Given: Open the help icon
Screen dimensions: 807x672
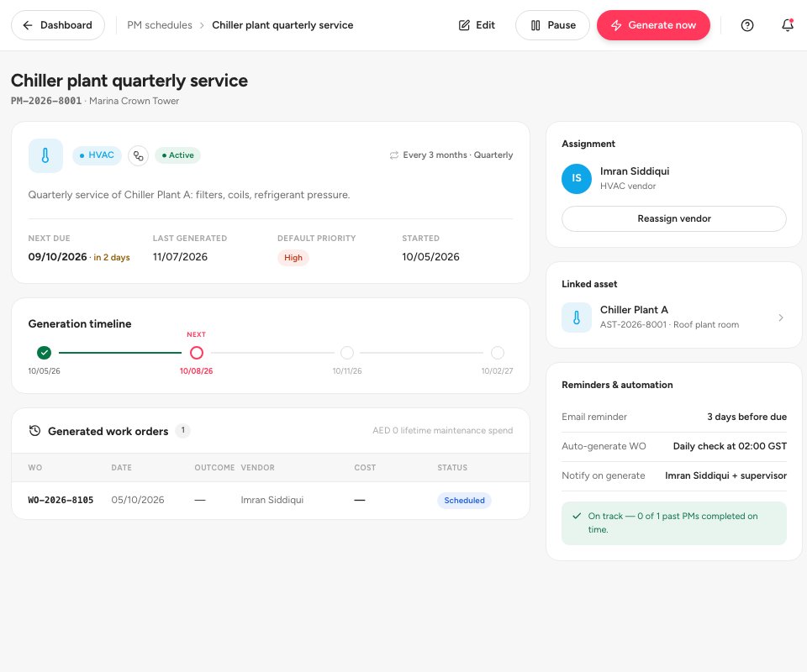Looking at the screenshot, I should point(746,25).
